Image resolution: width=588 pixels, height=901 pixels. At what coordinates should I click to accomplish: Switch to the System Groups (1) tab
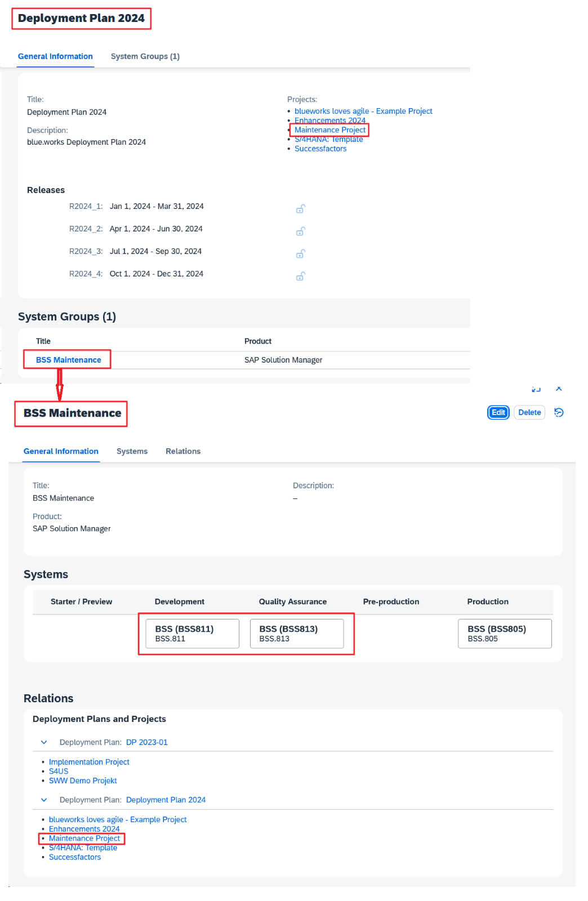145,56
